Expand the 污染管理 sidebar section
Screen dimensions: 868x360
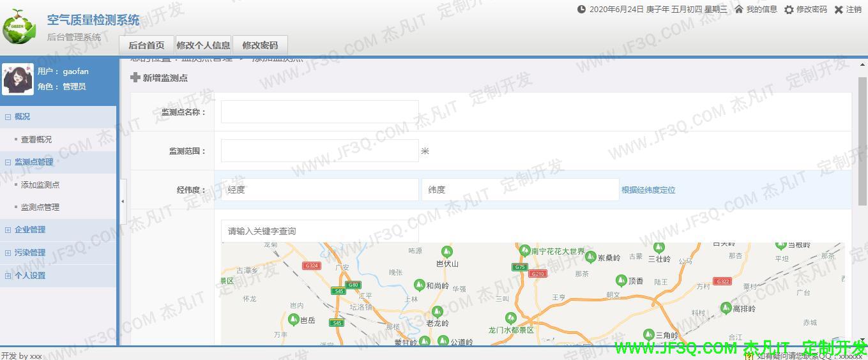[x=8, y=253]
